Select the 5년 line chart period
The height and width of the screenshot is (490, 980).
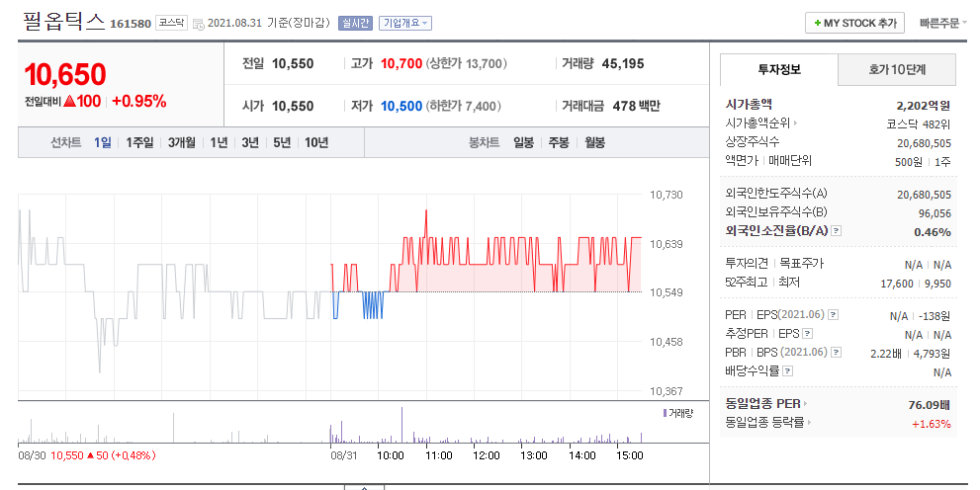pos(282,143)
